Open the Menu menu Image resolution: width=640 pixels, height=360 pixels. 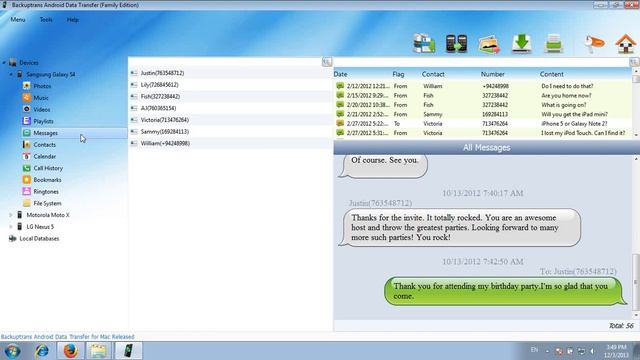click(18, 20)
